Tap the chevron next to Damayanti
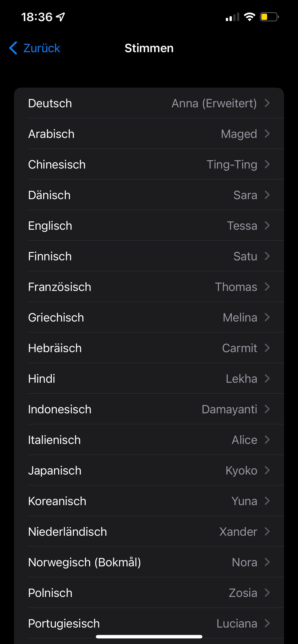 pyautogui.click(x=267, y=409)
